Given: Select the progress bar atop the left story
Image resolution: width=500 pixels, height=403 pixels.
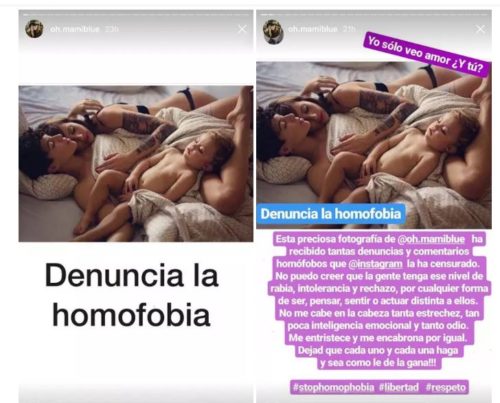Looking at the screenshot, I should pos(136,15).
